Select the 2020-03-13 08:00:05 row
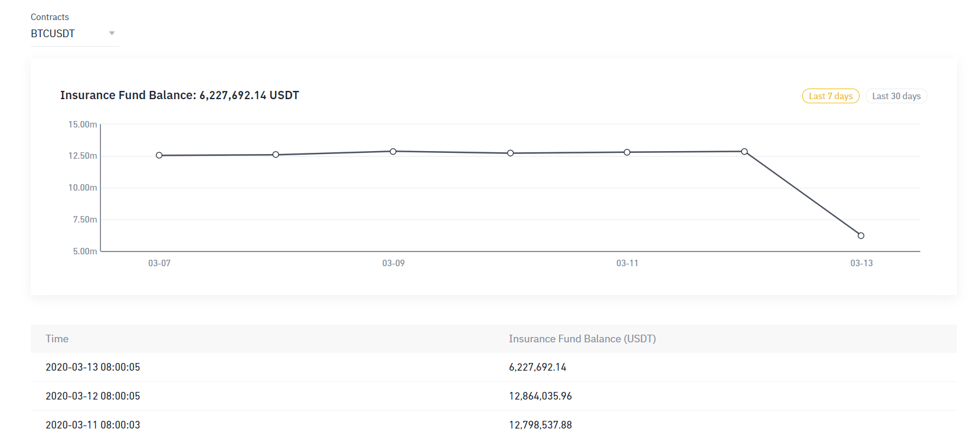 (x=93, y=367)
